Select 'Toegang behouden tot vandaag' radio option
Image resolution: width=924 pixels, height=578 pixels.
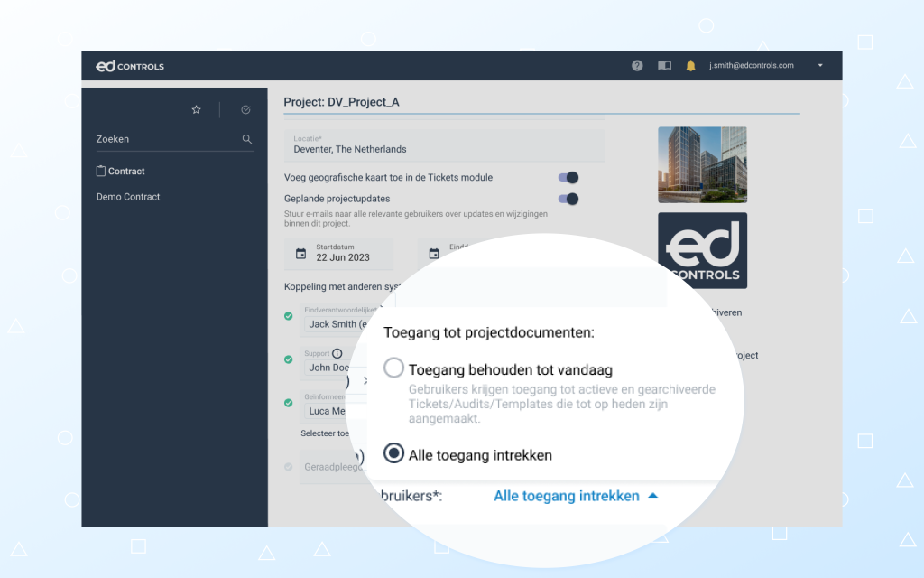click(x=393, y=368)
